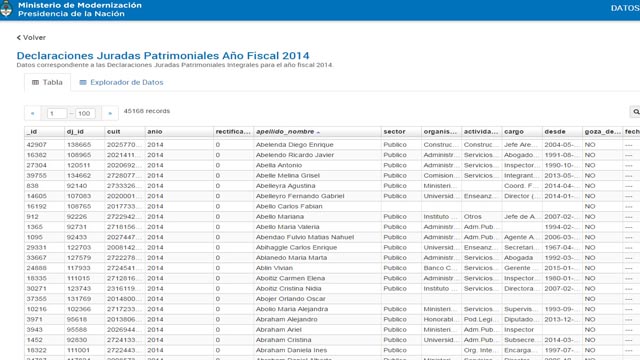Select the 'Abello Maria Valeria' cell
The width and height of the screenshot is (640, 360).
(318, 227)
